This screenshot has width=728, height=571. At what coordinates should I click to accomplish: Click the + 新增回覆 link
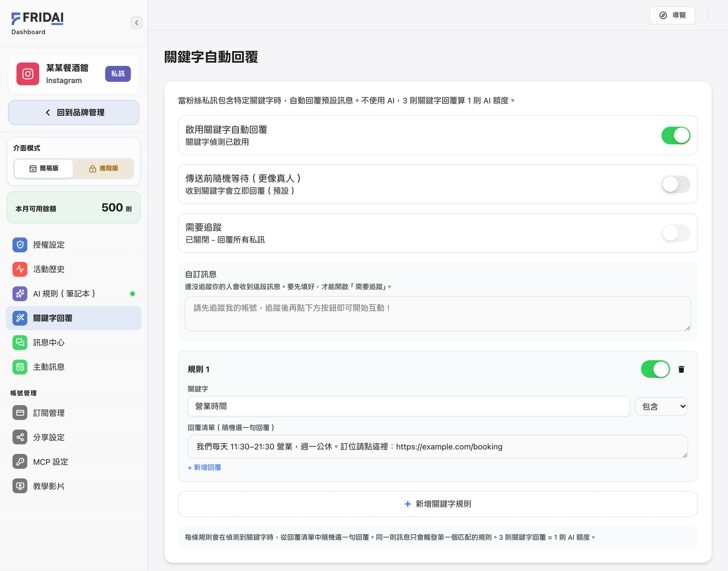pyautogui.click(x=204, y=467)
